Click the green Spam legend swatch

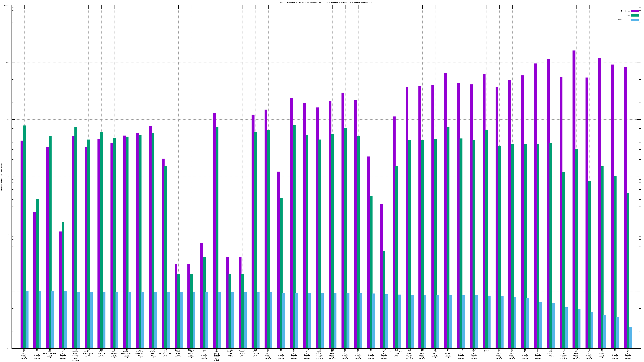pos(635,16)
